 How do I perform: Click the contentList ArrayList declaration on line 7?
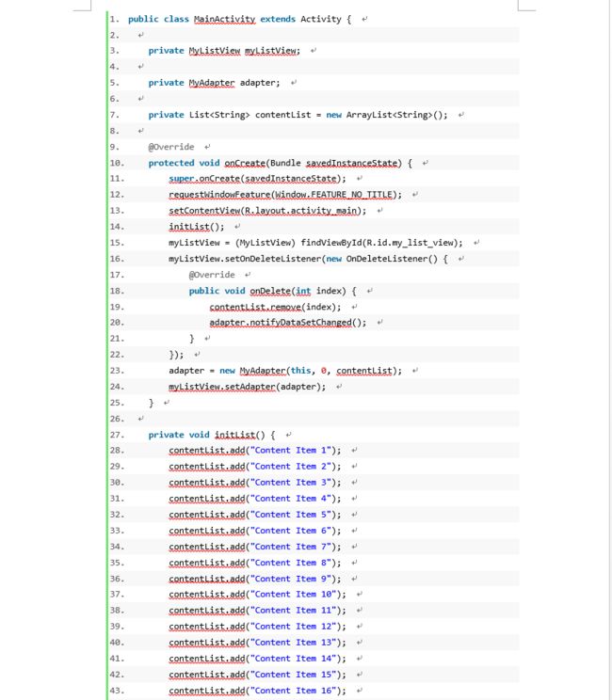pyautogui.click(x=298, y=115)
